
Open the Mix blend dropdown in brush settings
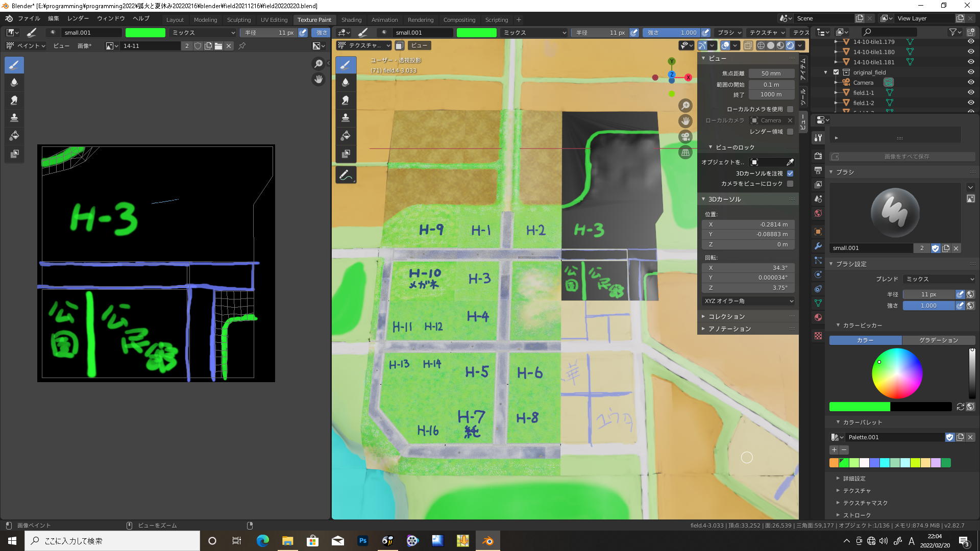tap(939, 279)
